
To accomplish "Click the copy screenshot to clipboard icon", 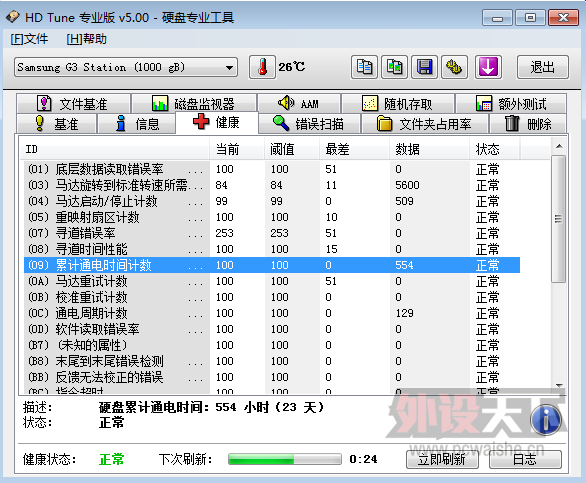I will [x=394, y=67].
